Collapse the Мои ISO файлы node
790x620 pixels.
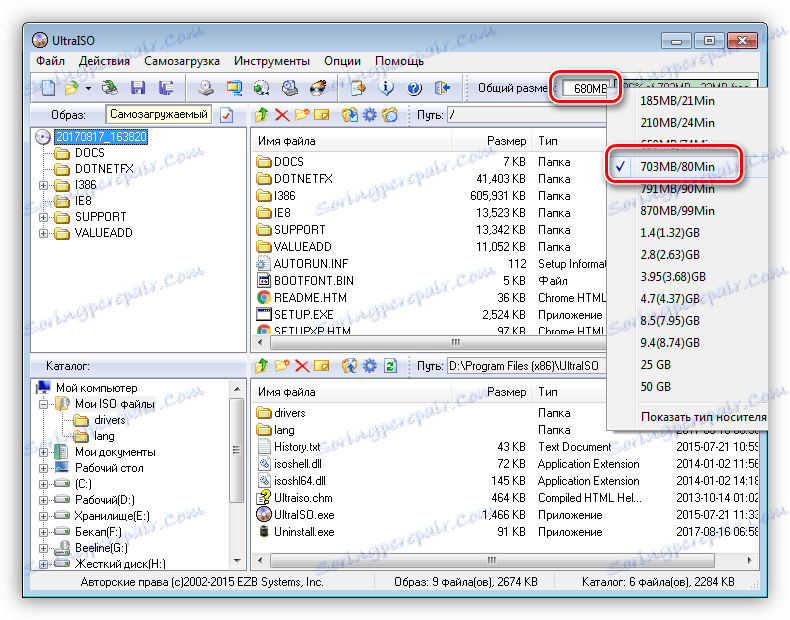(x=44, y=404)
